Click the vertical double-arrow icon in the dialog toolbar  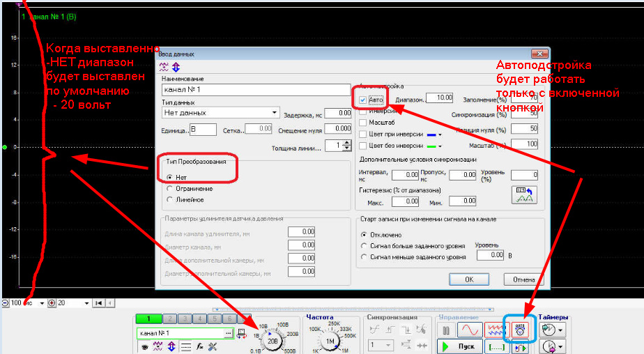click(x=176, y=67)
